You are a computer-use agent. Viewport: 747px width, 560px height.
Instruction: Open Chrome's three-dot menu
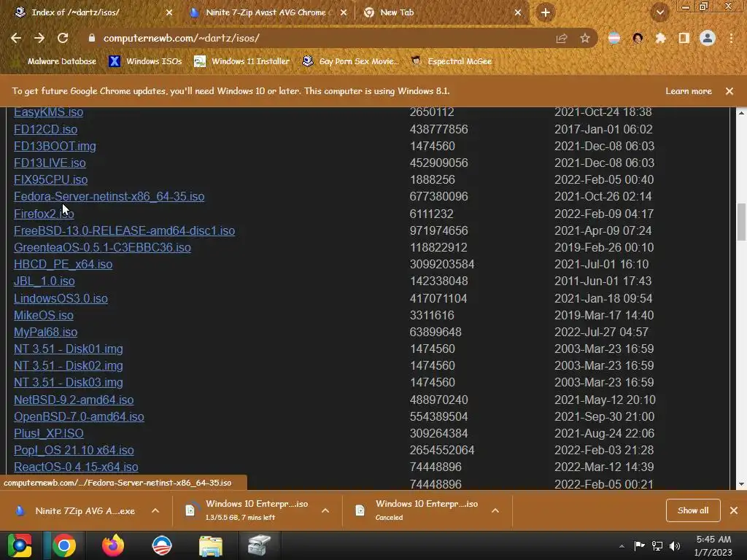tap(731, 38)
